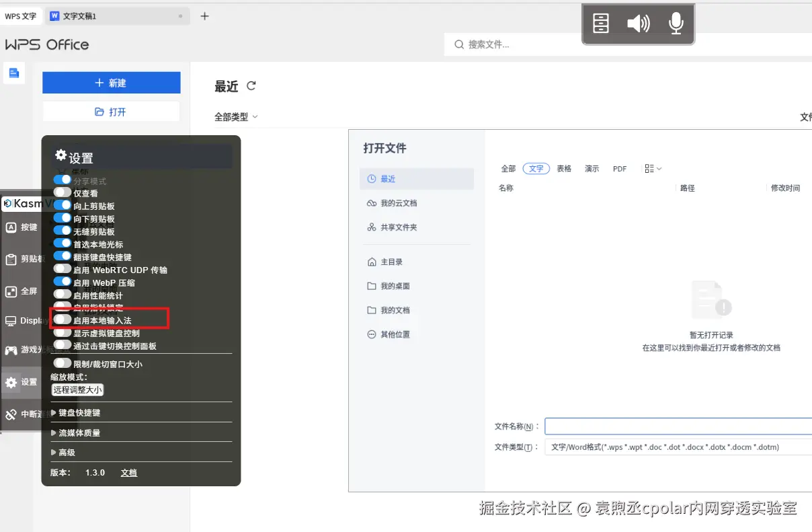
Task: Expand 流媒体质量 section
Action: pos(76,433)
